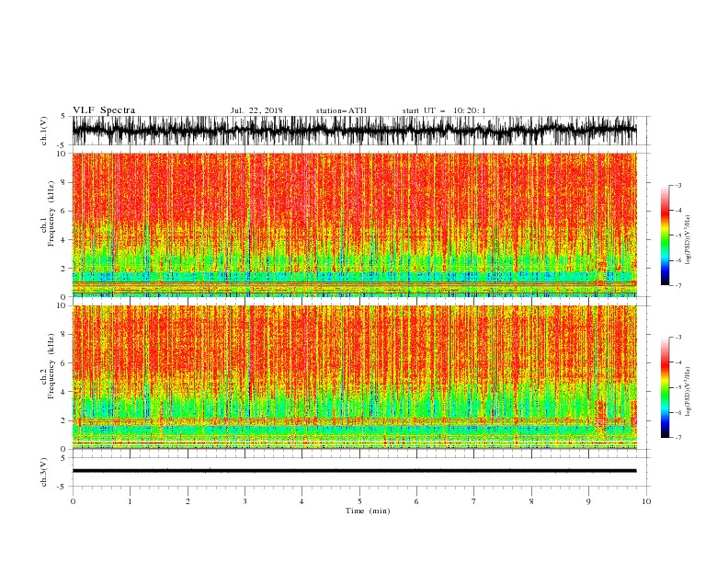Click the time axis tick label "10"
Screen dimensions: 728x563
click(x=646, y=501)
